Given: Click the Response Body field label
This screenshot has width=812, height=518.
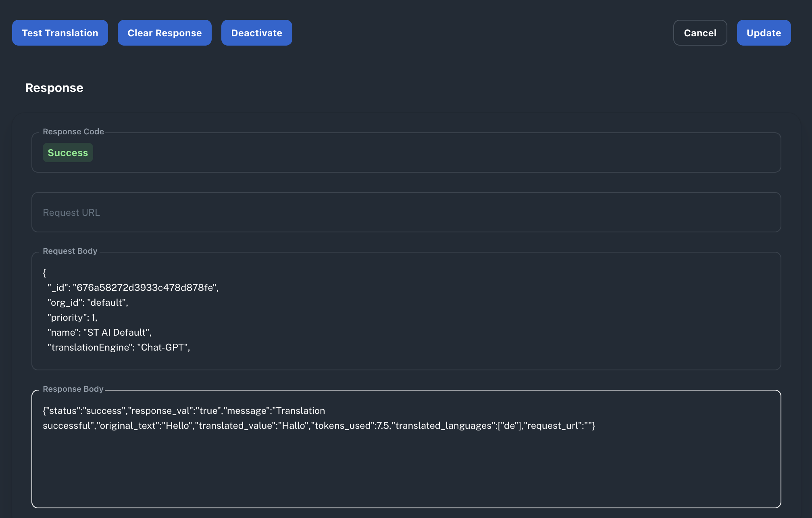Looking at the screenshot, I should click(x=73, y=388).
